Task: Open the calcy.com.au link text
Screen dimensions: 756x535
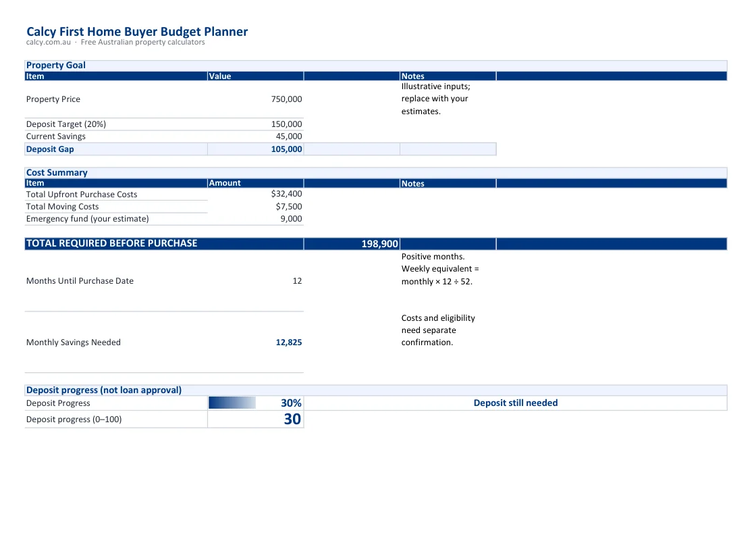Action: 48,43
